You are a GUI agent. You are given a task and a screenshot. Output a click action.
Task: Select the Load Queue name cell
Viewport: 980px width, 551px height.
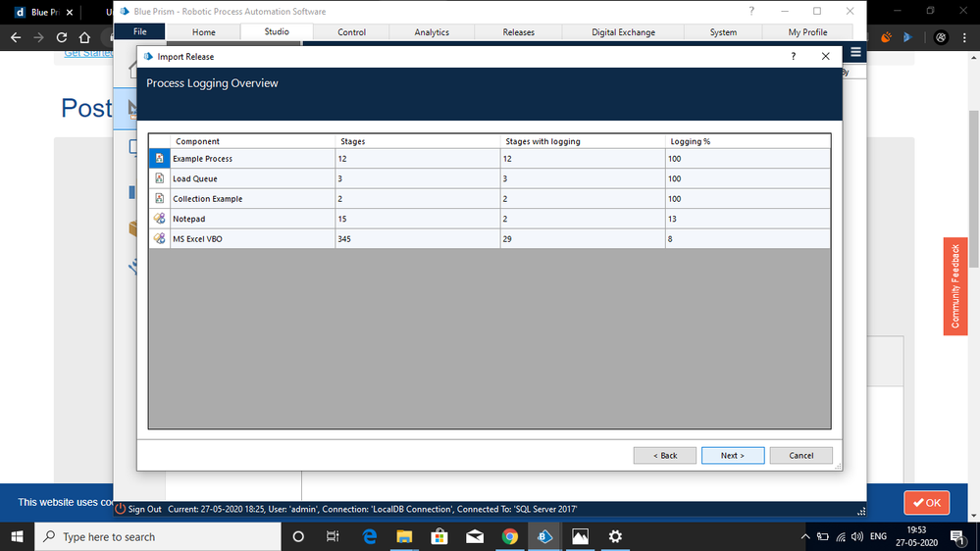click(252, 178)
